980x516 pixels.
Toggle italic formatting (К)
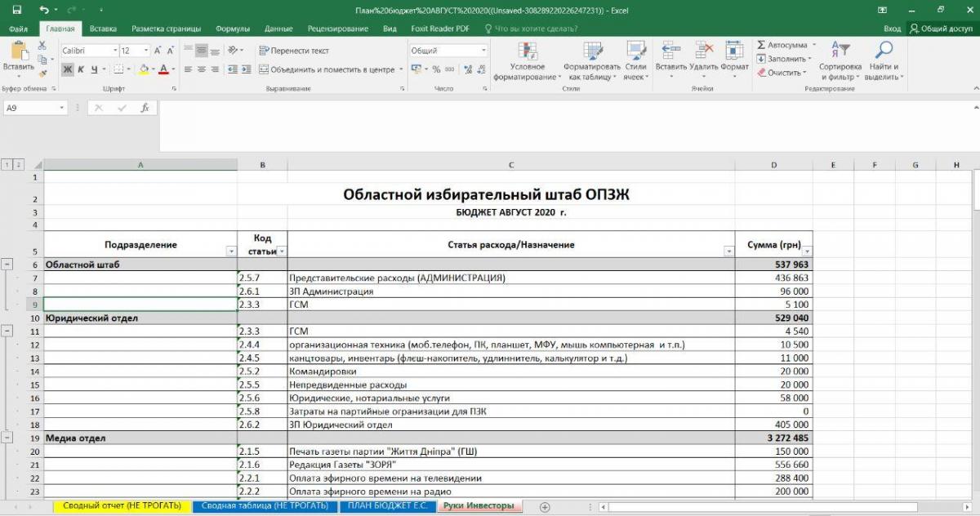(81, 69)
